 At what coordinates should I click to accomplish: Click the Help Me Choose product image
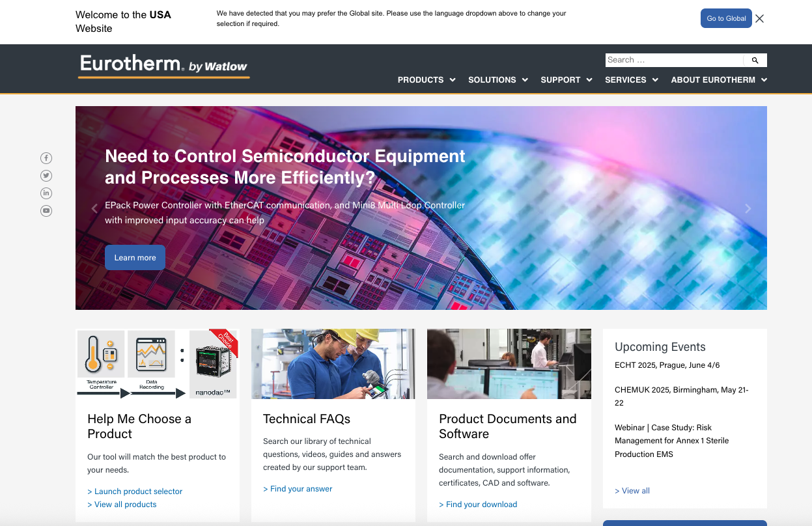tap(158, 364)
